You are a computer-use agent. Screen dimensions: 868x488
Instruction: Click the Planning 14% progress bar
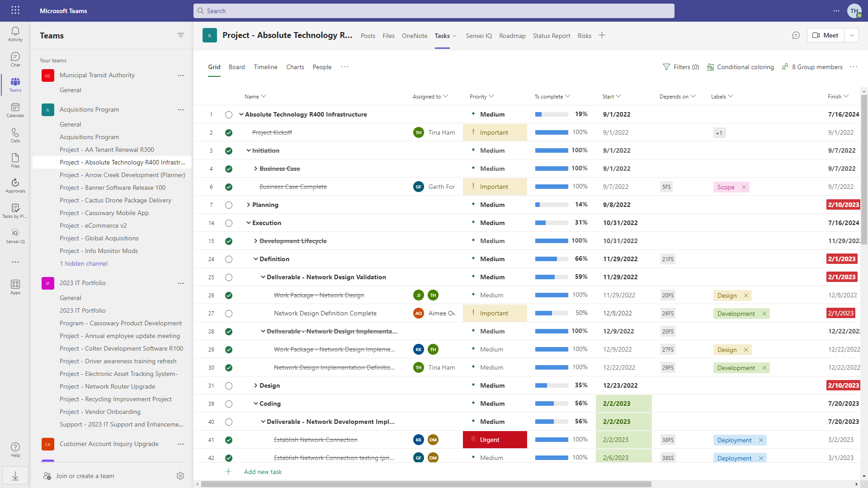tap(552, 205)
